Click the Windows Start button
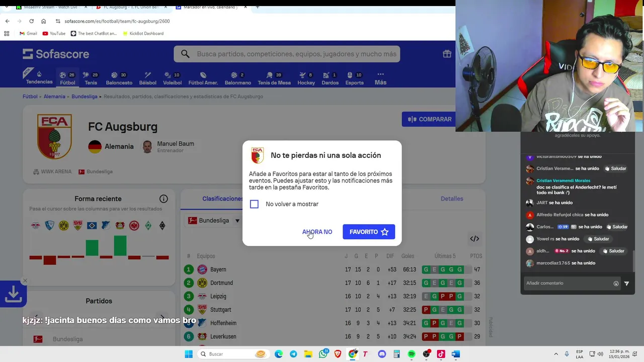The width and height of the screenshot is (644, 362). pos(189,354)
